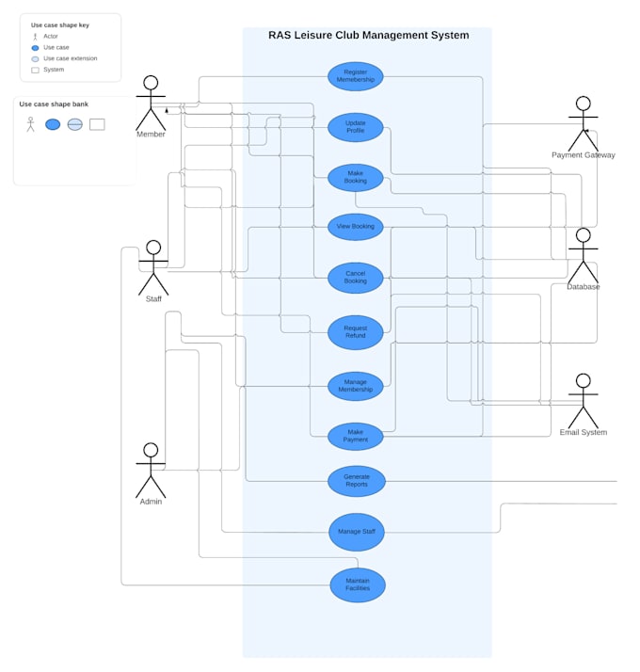Click the Update Profile use case

pyautogui.click(x=356, y=127)
